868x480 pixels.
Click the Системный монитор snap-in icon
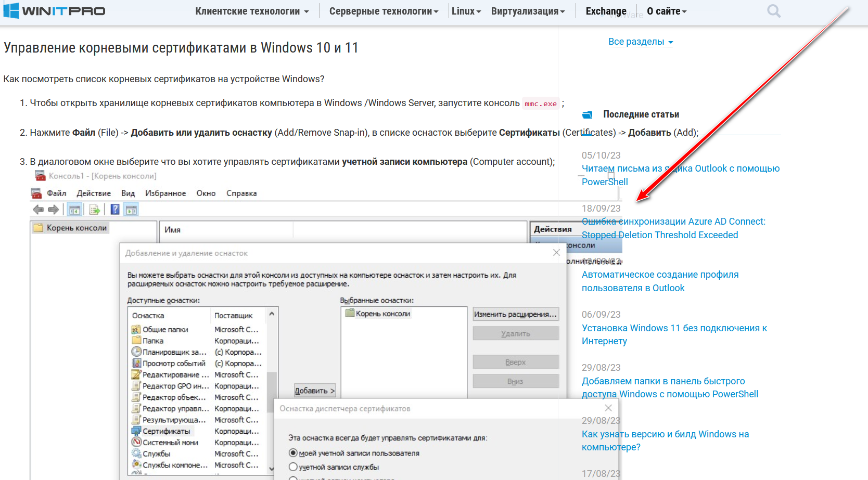(136, 443)
